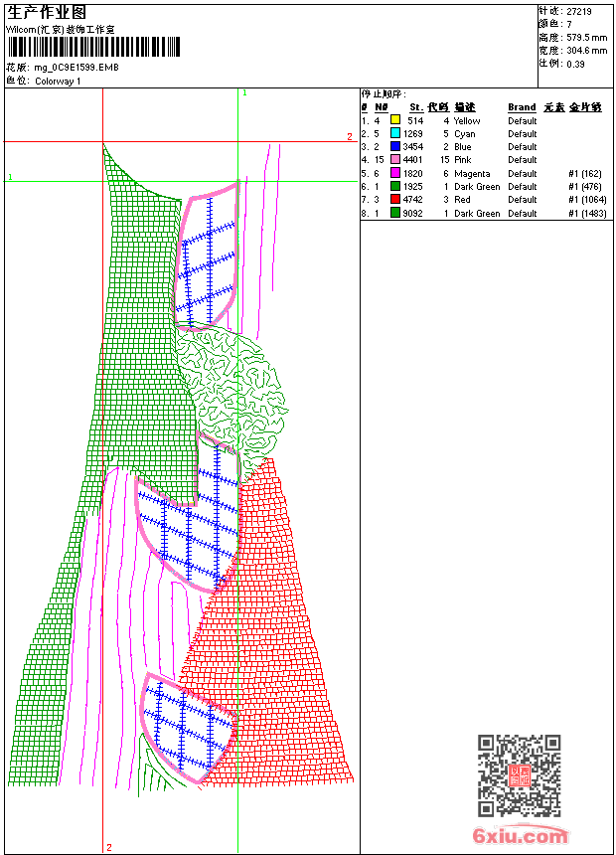Click the barcode below the Wilcom header
The image size is (616, 855).
coord(95,48)
